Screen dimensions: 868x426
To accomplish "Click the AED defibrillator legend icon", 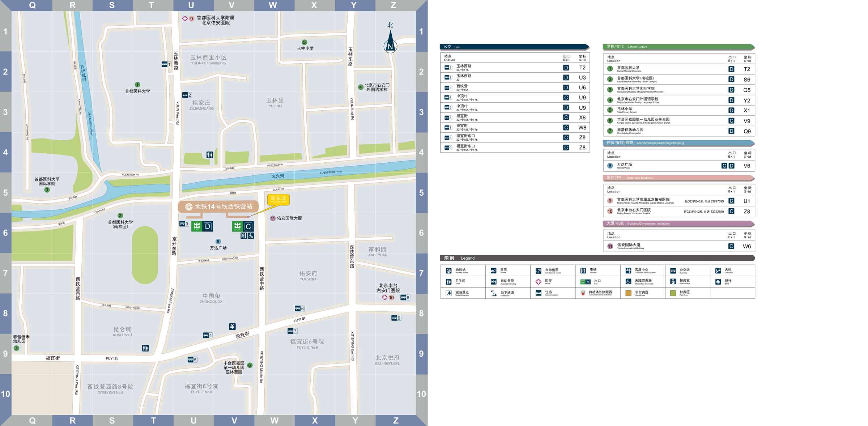I will click(583, 293).
